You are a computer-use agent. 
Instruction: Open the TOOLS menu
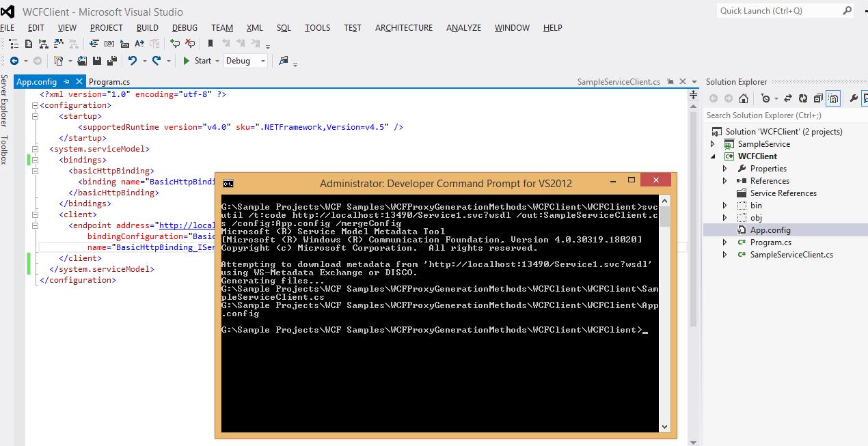pyautogui.click(x=317, y=28)
